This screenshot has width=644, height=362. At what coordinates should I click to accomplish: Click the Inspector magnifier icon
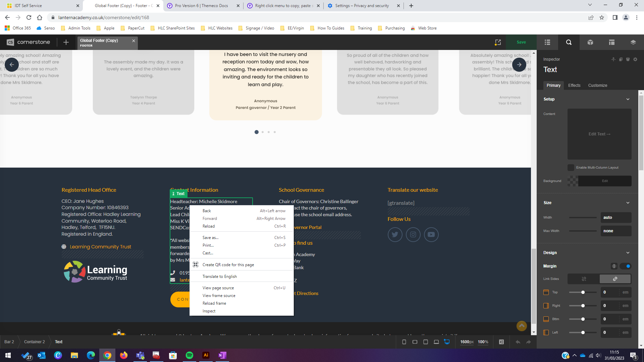[x=569, y=42]
